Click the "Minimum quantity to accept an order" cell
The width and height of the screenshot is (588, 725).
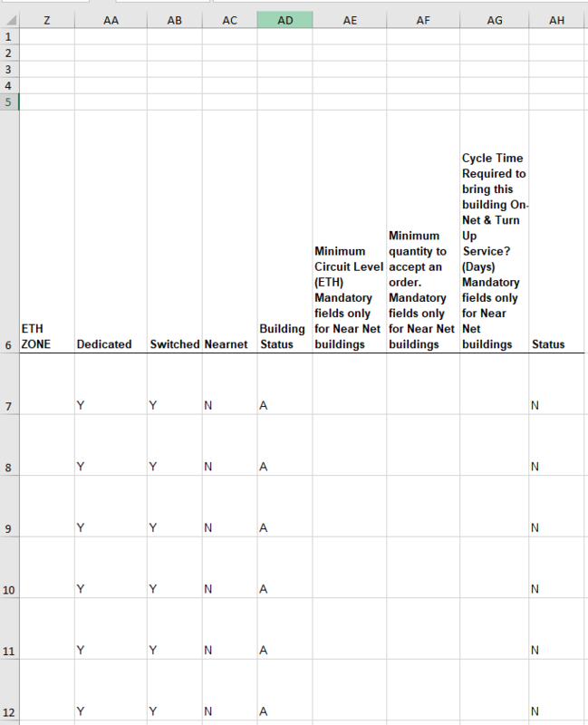(422, 290)
